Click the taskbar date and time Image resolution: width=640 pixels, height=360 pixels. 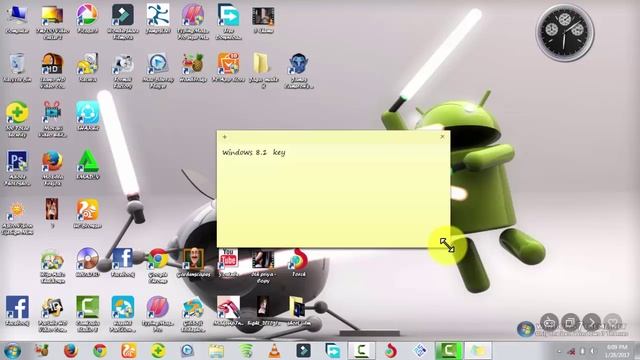617,351
